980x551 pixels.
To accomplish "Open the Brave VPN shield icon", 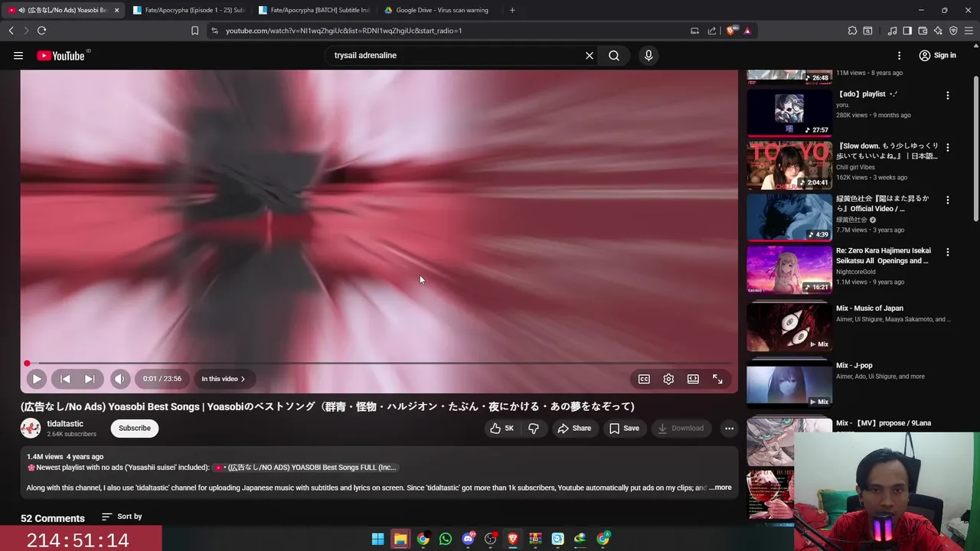I will [953, 31].
